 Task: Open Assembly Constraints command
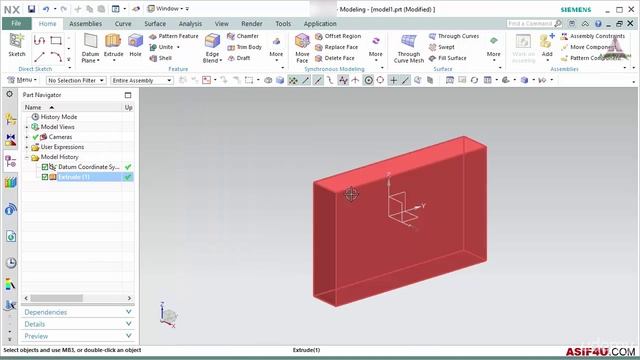593,36
